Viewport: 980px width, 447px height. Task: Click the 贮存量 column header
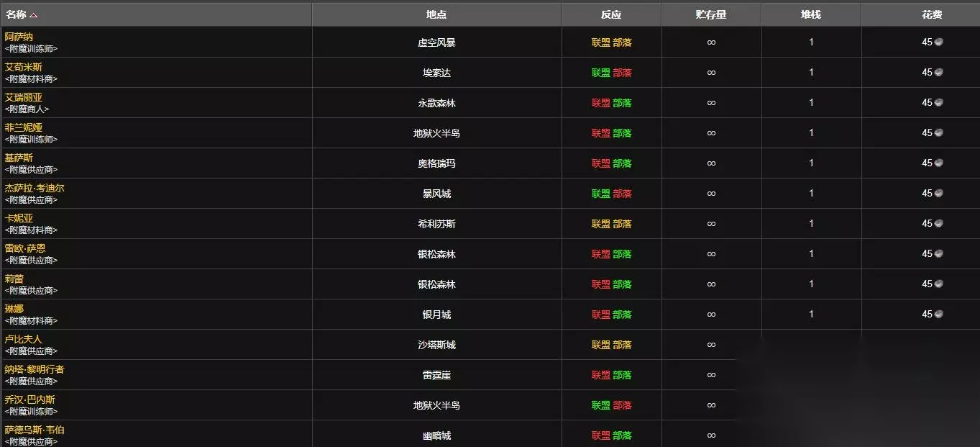pyautogui.click(x=711, y=14)
